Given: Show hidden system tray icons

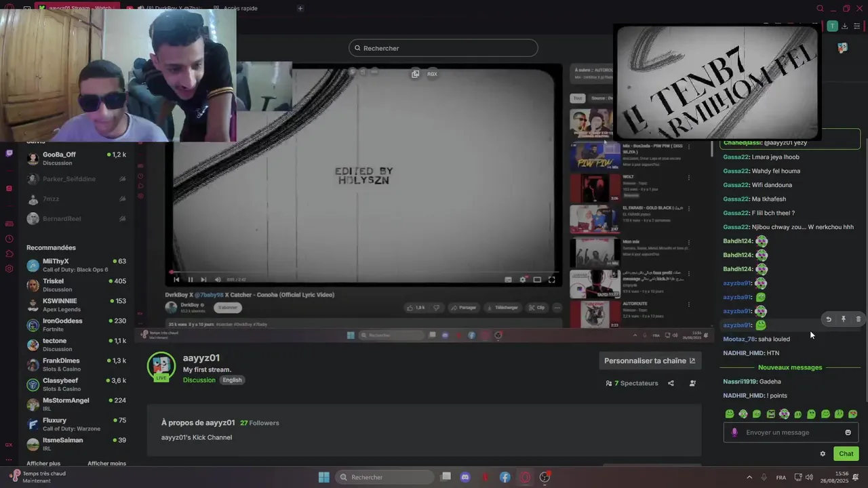Looking at the screenshot, I should coord(749,477).
